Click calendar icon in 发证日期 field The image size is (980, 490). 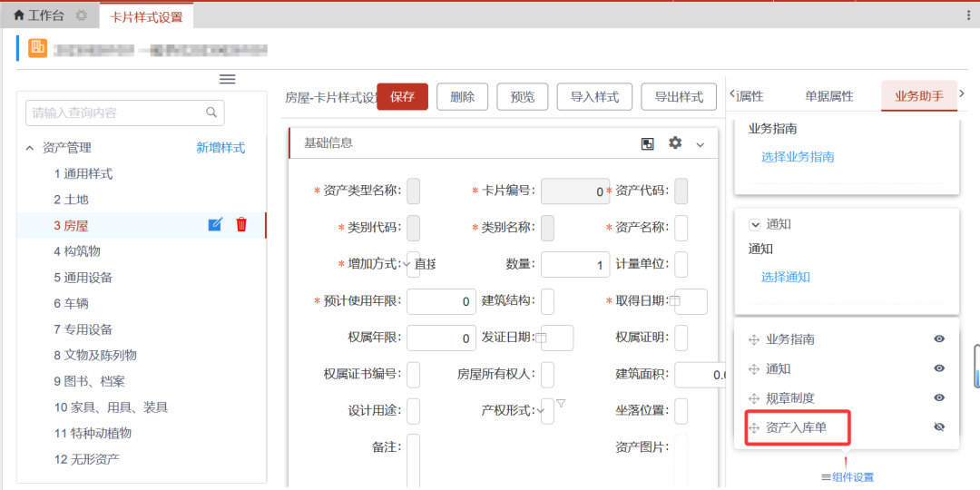pyautogui.click(x=541, y=338)
